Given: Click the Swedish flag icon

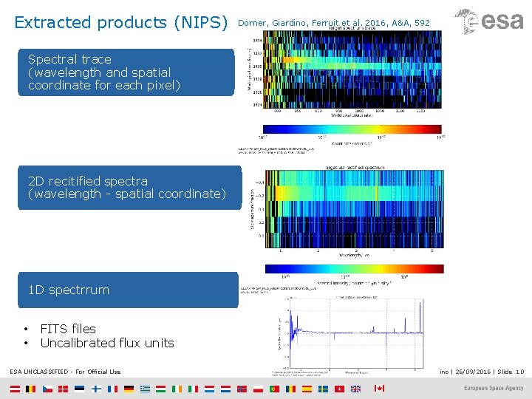Looking at the screenshot, I should coord(323,389).
